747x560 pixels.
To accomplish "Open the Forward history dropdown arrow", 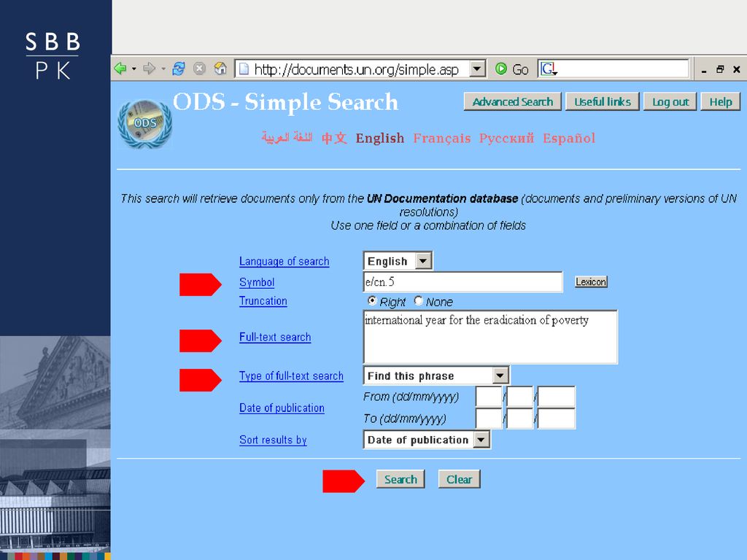I will coord(163,69).
